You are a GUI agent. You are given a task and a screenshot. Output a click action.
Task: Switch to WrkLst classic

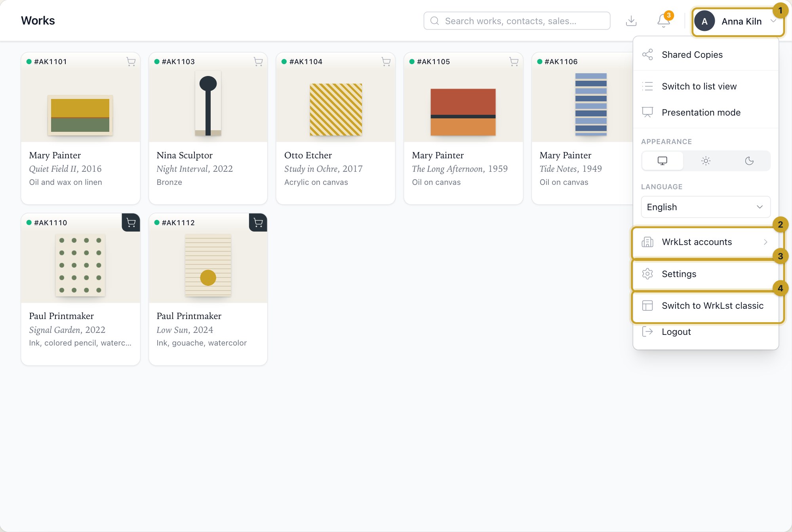tap(706, 306)
